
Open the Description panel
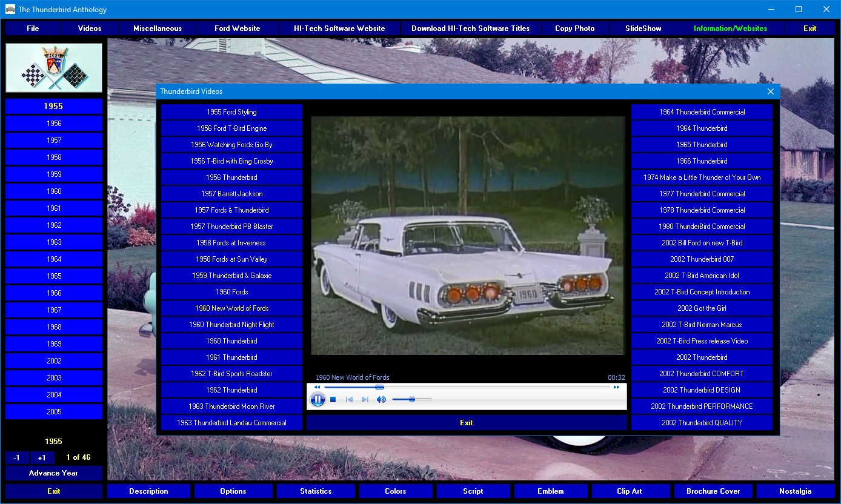coord(148,491)
